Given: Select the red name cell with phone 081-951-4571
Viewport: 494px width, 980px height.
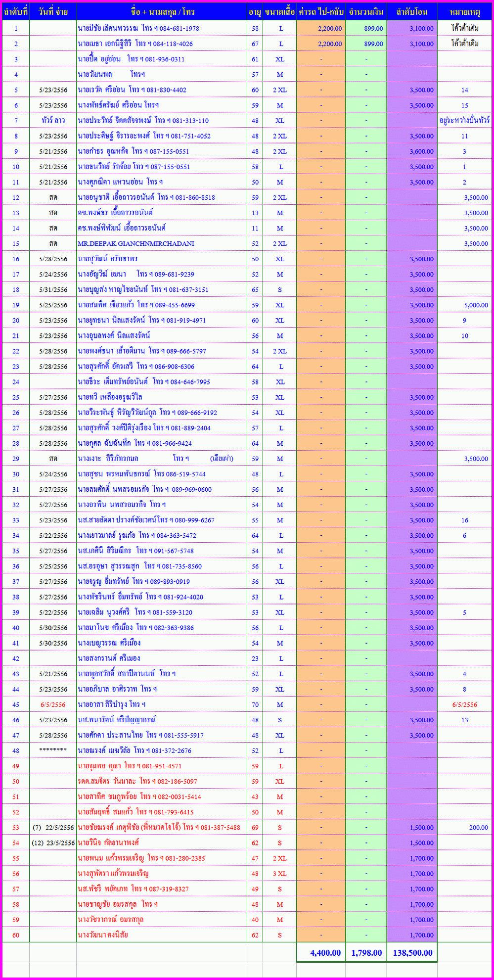Looking at the screenshot, I should (x=162, y=766).
